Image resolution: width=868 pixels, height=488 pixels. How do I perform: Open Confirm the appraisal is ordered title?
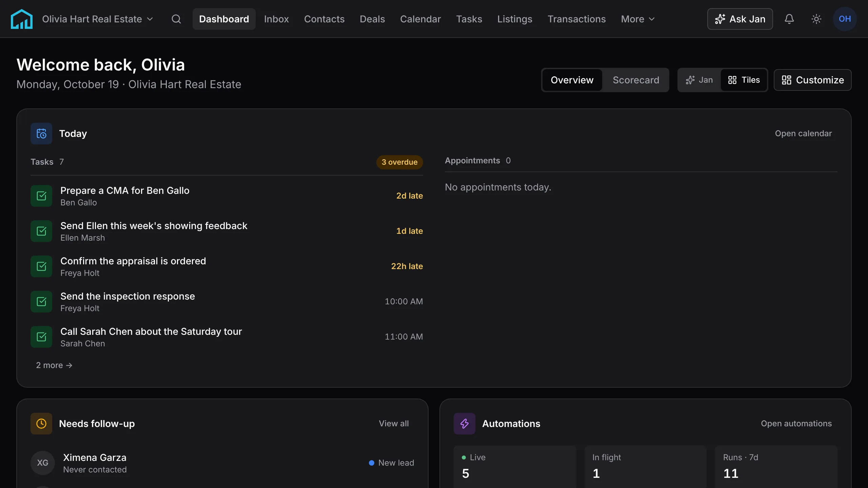click(x=133, y=261)
